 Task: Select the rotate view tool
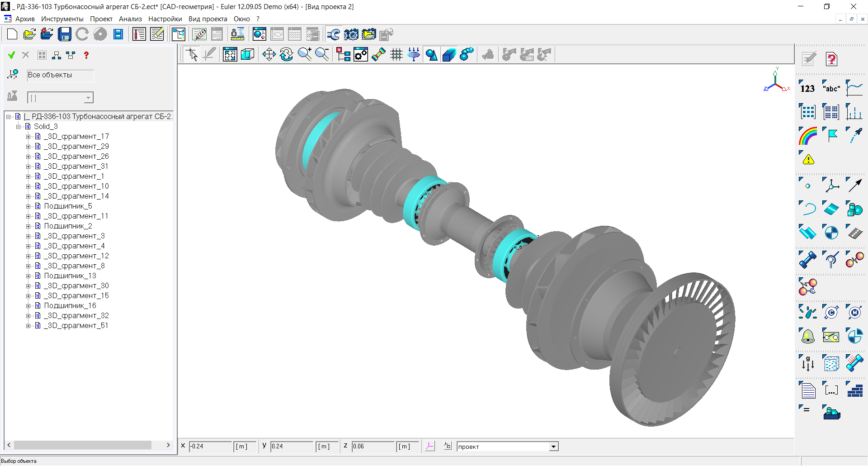pyautogui.click(x=287, y=55)
